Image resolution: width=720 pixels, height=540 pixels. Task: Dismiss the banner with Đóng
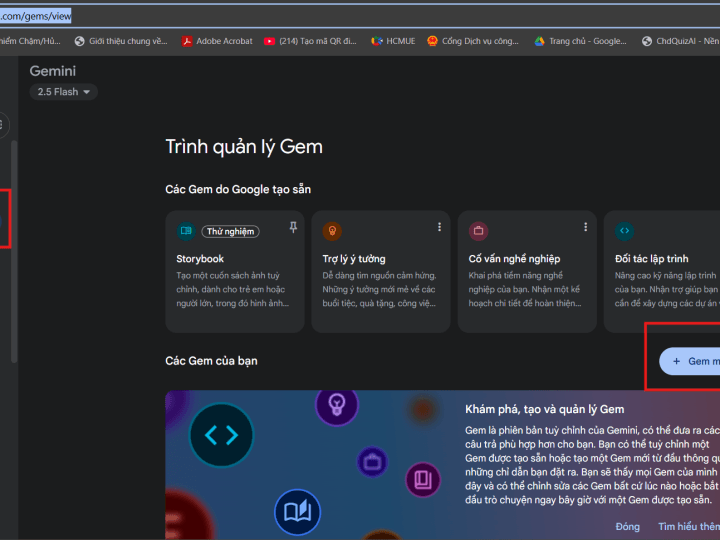coord(628,527)
